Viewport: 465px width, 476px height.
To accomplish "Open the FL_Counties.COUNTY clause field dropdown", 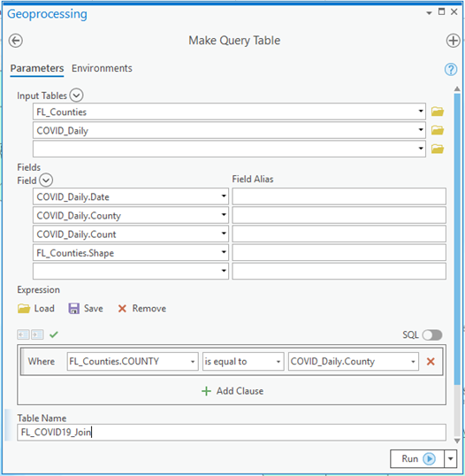I will (x=193, y=362).
